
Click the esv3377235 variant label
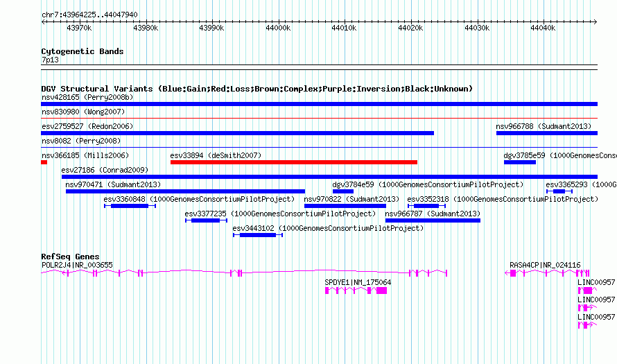[280, 214]
